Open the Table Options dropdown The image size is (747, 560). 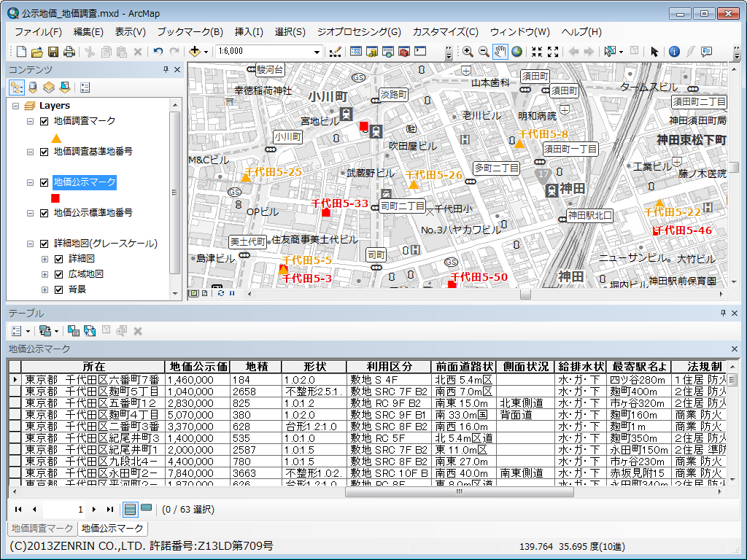point(20,330)
